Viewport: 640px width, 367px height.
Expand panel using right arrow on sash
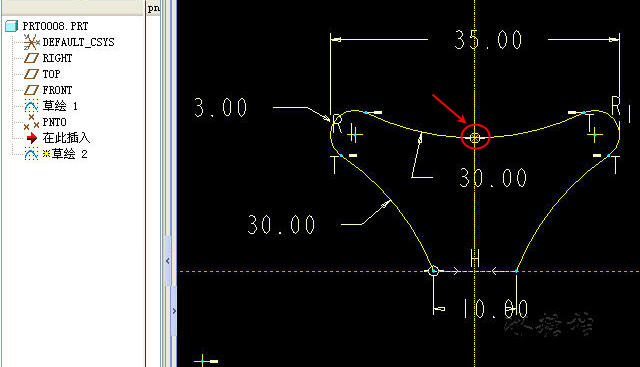click(x=174, y=311)
